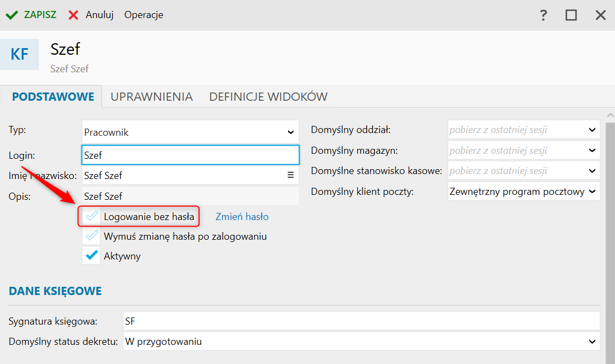Maximize the window with square icon
The height and width of the screenshot is (364, 615).
(x=571, y=15)
